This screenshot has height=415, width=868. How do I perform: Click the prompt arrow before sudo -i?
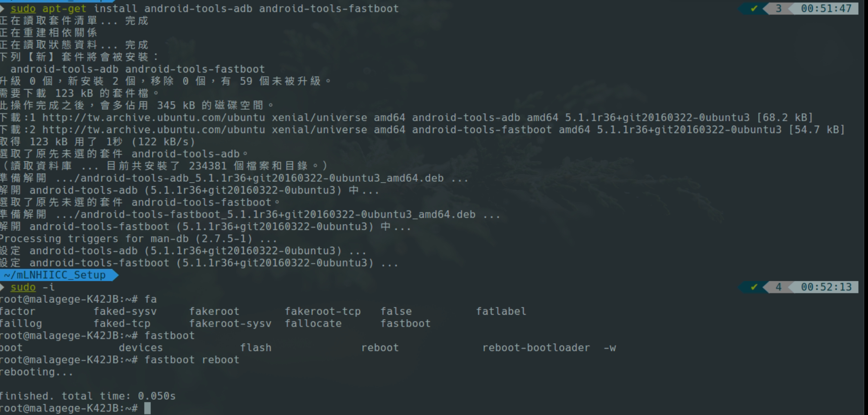[x=2, y=287]
